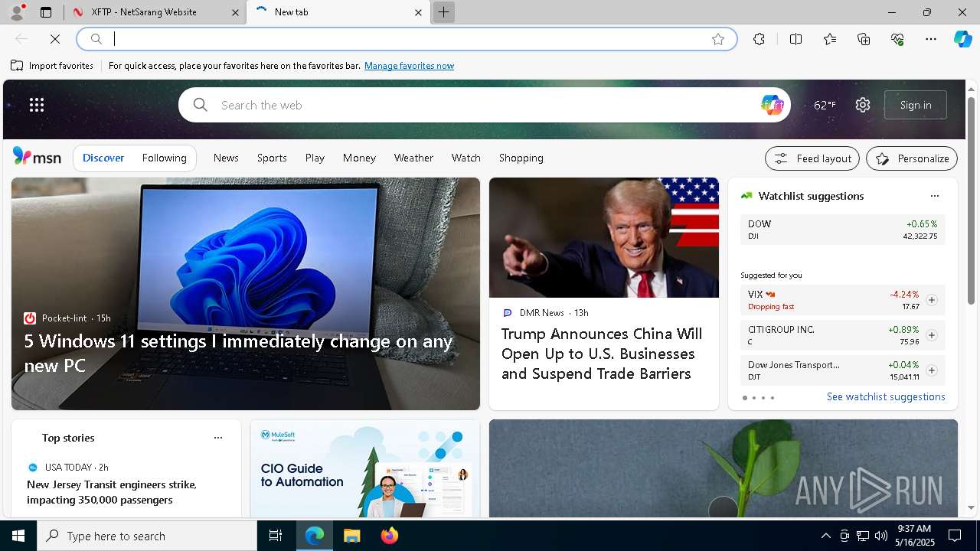
Task: Open a new browser tab
Action: (443, 12)
